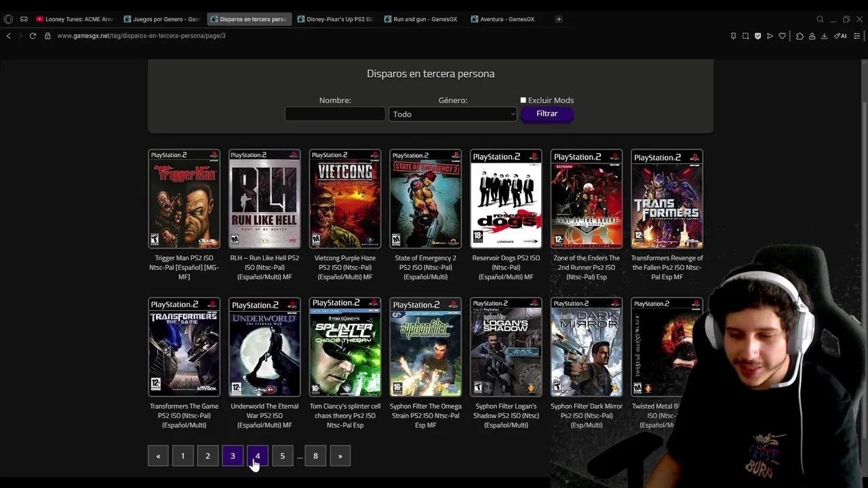The height and width of the screenshot is (488, 868).
Task: Open Underworld The Eternal War title link
Action: click(x=264, y=415)
